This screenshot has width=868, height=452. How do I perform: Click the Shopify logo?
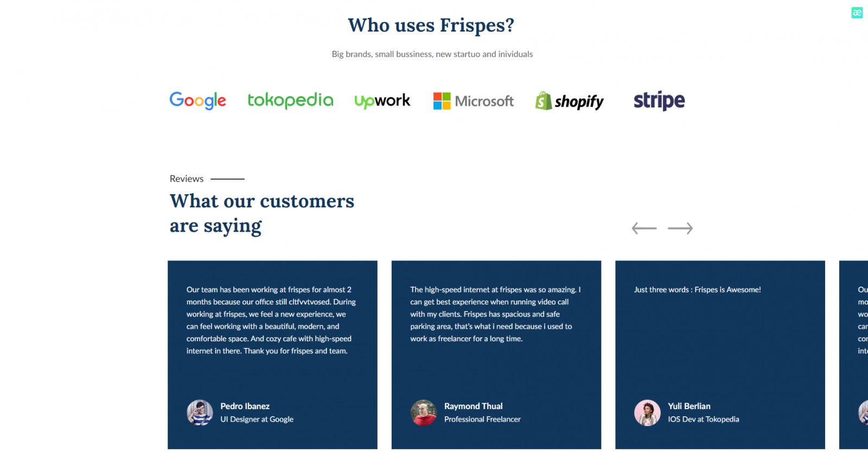569,101
